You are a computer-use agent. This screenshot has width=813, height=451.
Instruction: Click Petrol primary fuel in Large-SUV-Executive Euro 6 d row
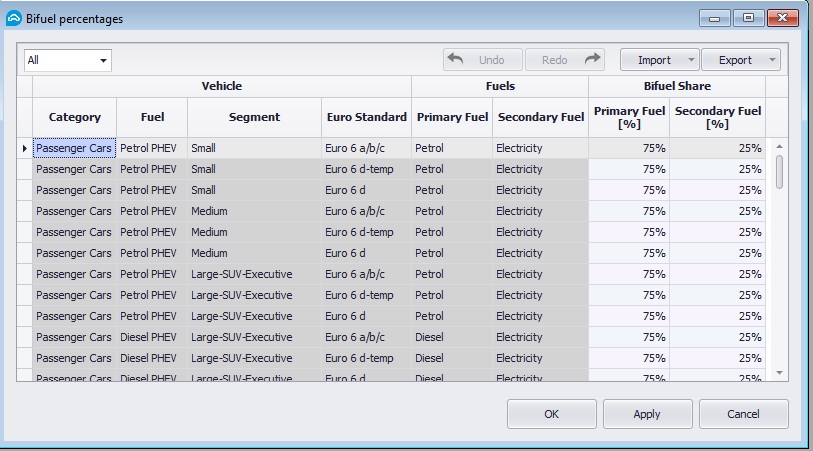tap(452, 316)
